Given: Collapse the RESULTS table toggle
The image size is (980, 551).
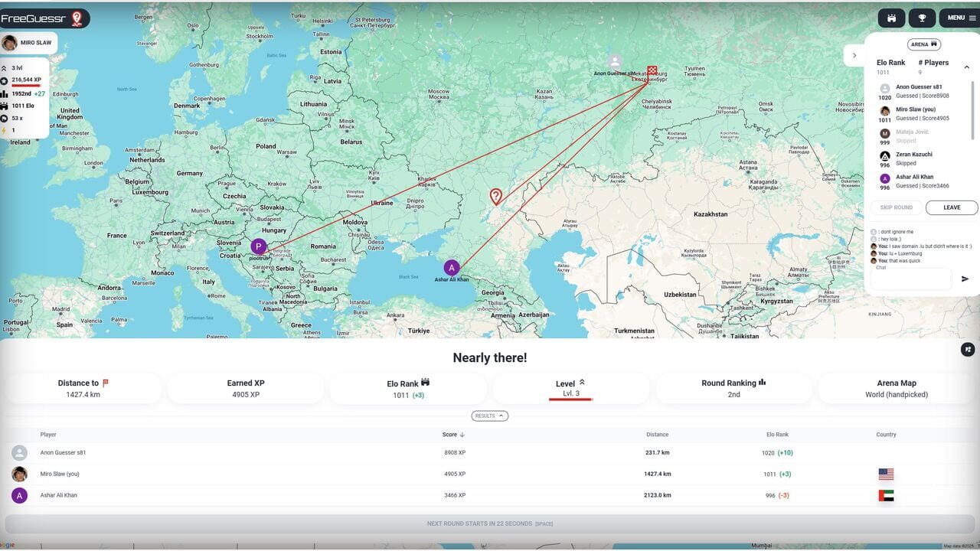Looking at the screenshot, I should [x=490, y=416].
